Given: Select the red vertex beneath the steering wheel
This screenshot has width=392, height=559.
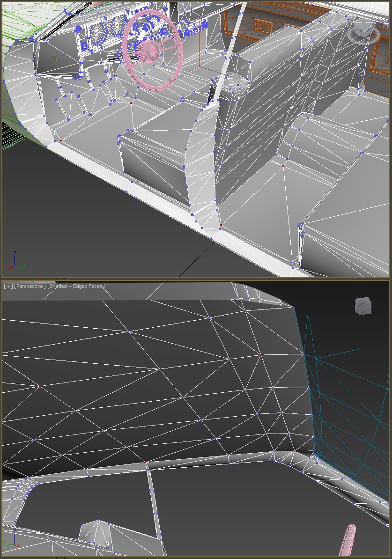Looking at the screenshot, I should click(x=131, y=103).
